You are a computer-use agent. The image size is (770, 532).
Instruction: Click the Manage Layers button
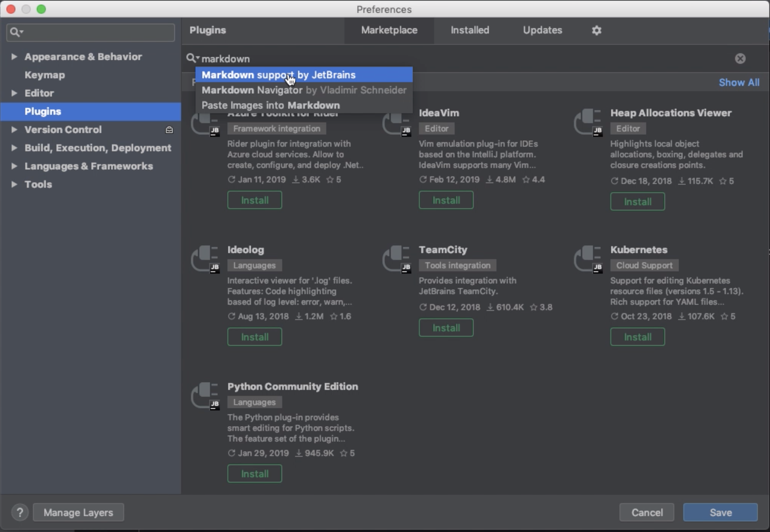(79, 513)
